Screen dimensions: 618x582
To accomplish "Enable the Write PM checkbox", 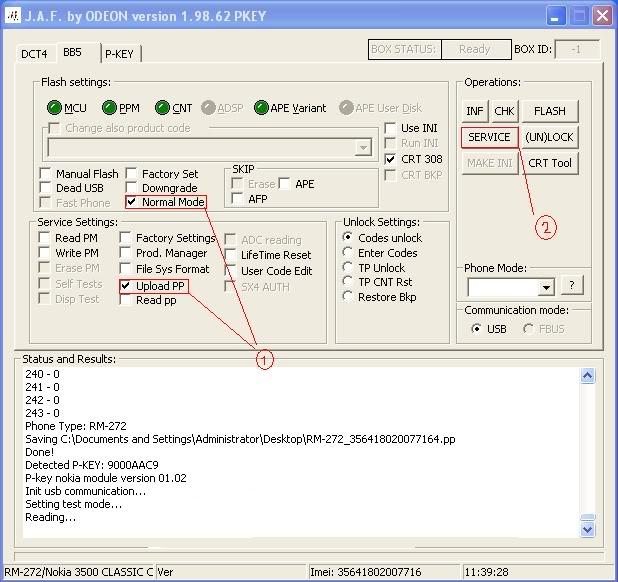I will [x=44, y=253].
